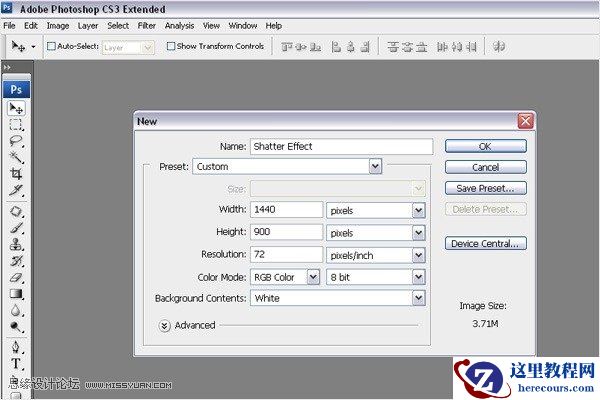Click Distribute Vertical Centers icon
Image resolution: width=600 pixels, height=400 pixels.
tap(408, 47)
